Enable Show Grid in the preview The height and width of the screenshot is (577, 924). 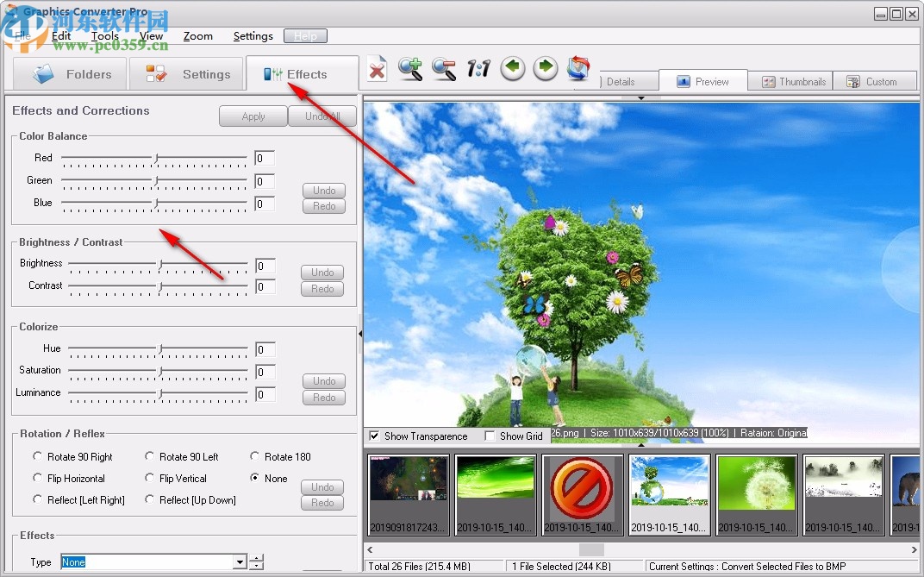(x=490, y=436)
